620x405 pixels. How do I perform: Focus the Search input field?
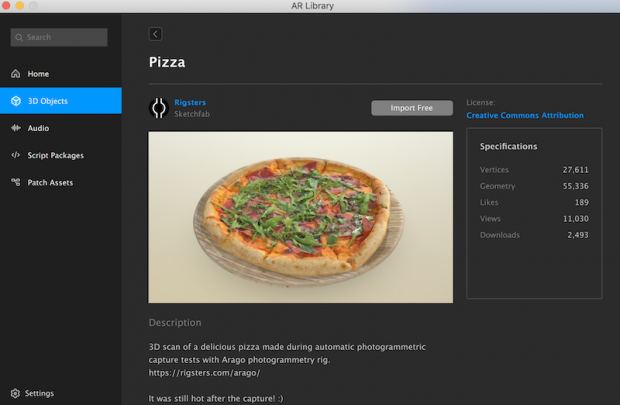coord(65,38)
